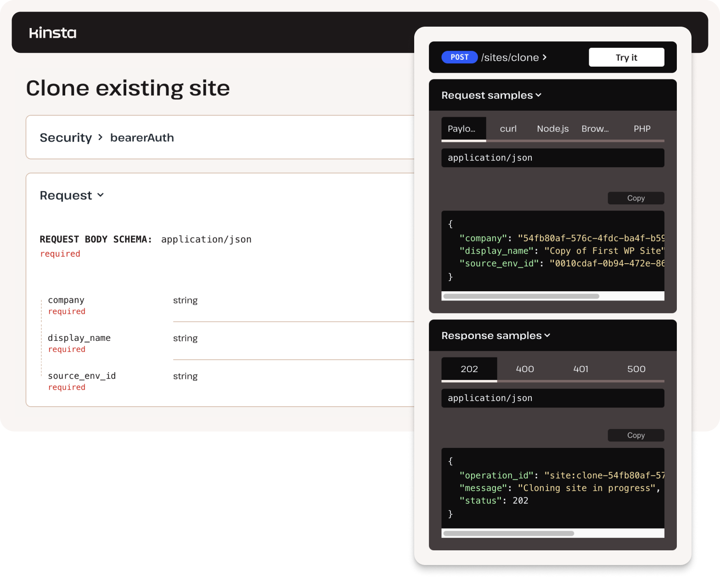Click the response sample horizontal scrollbar
This screenshot has width=720, height=588.
coord(508,533)
